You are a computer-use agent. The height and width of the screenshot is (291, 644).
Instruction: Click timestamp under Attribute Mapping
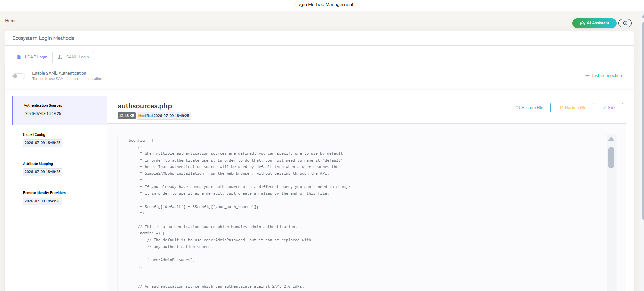(x=43, y=172)
